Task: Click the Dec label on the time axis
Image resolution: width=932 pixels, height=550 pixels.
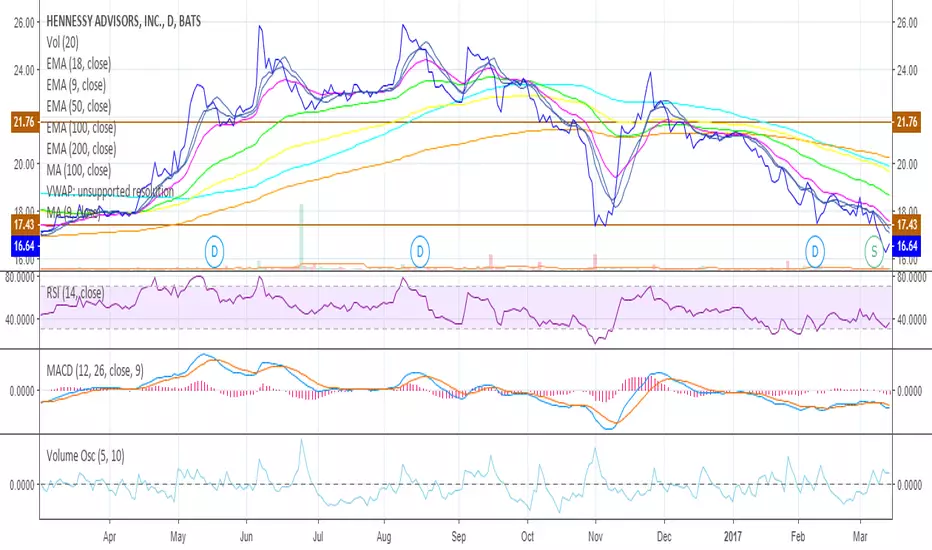Action: (664, 536)
